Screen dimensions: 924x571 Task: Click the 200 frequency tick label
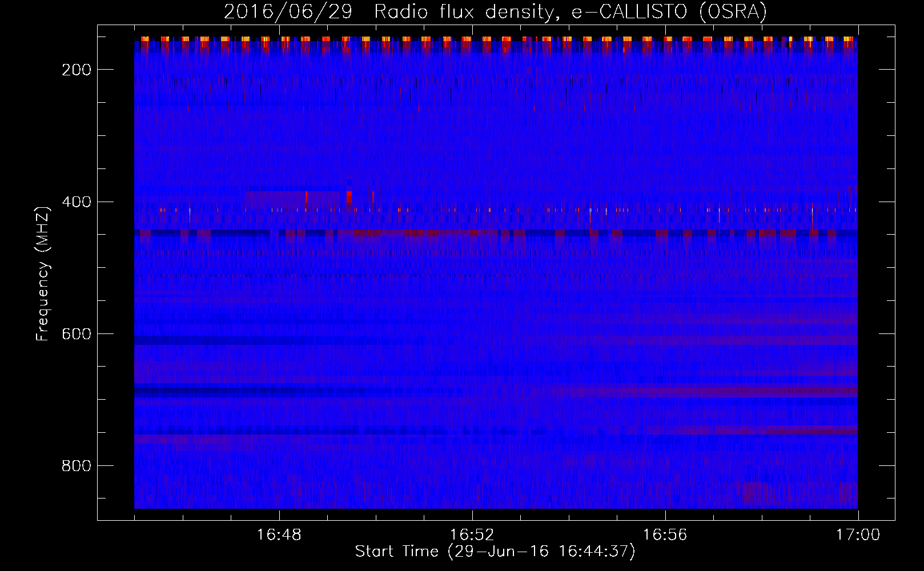click(x=77, y=70)
